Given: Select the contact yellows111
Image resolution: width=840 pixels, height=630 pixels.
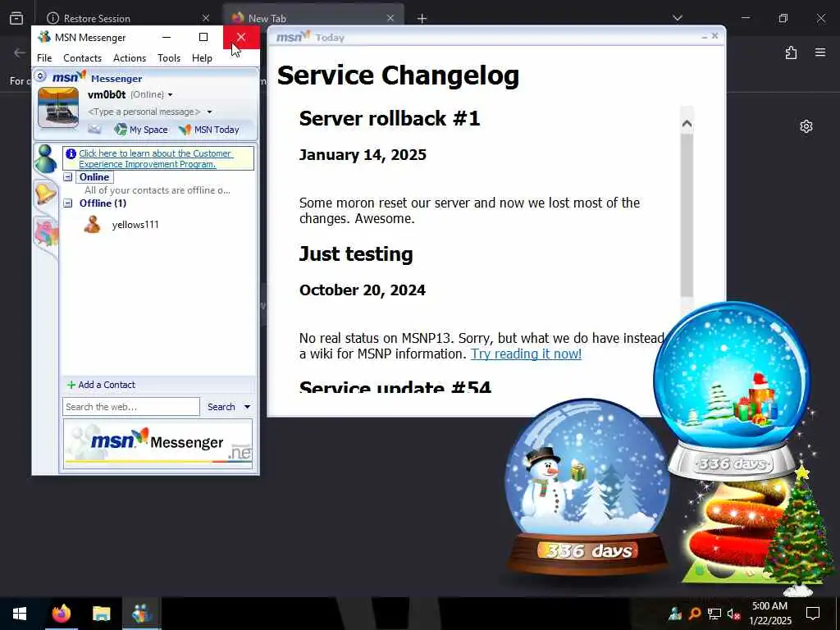Looking at the screenshot, I should point(135,225).
